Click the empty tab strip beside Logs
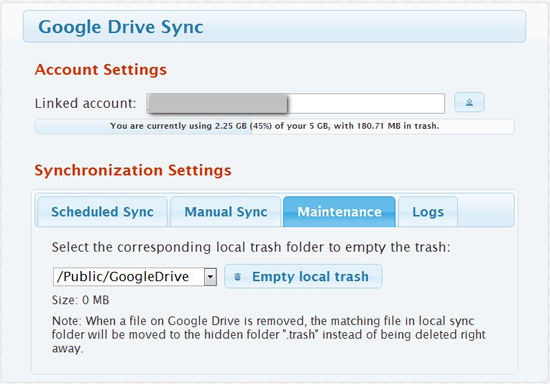This screenshot has height=384, width=550. (486, 210)
